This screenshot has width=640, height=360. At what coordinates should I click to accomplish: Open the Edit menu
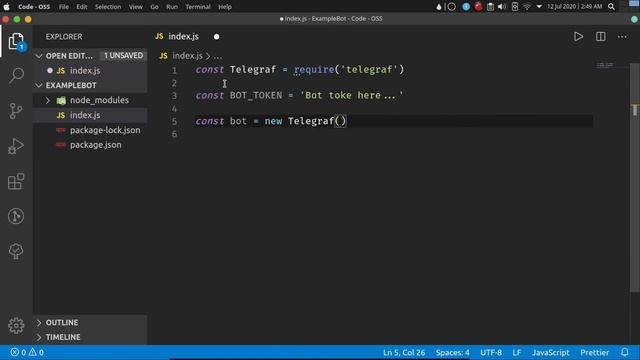(82, 7)
